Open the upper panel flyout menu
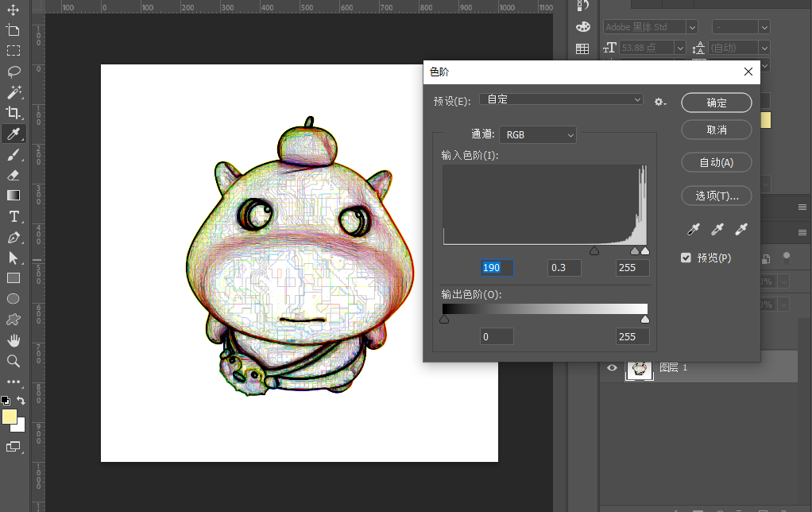Screen dimensions: 812x512 (802, 208)
